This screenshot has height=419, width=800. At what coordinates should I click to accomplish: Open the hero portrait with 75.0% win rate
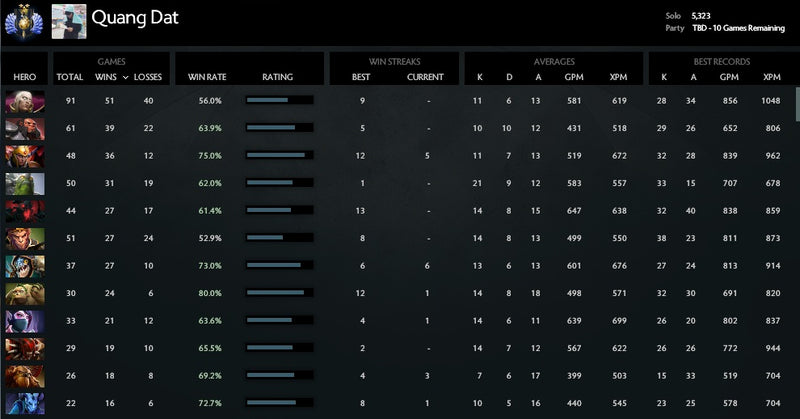tap(25, 156)
